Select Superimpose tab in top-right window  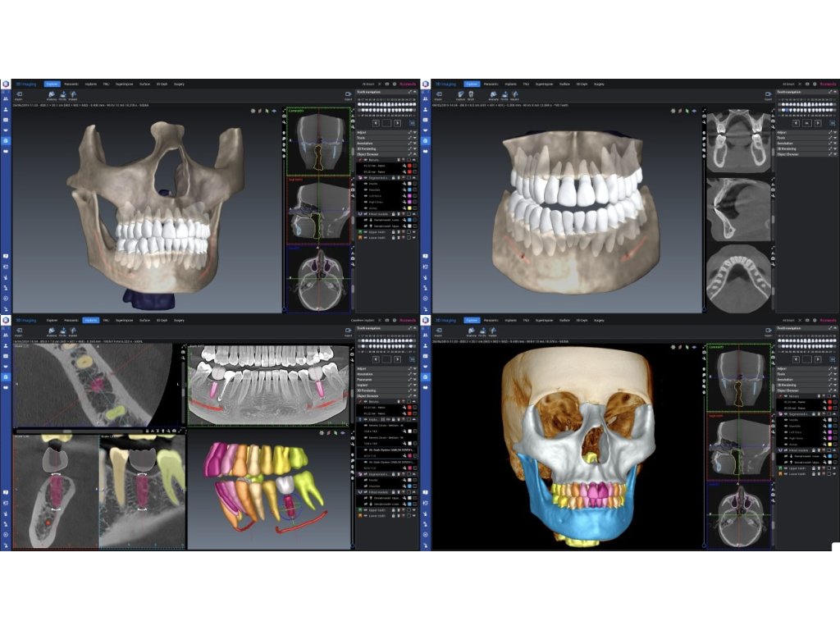pos(545,84)
